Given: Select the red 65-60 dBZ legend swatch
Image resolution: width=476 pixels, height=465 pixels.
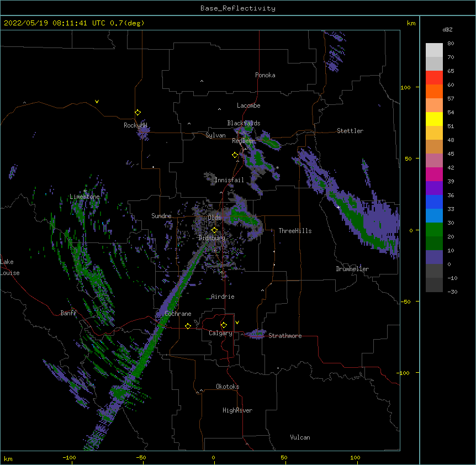Looking at the screenshot, I should 434,78.
